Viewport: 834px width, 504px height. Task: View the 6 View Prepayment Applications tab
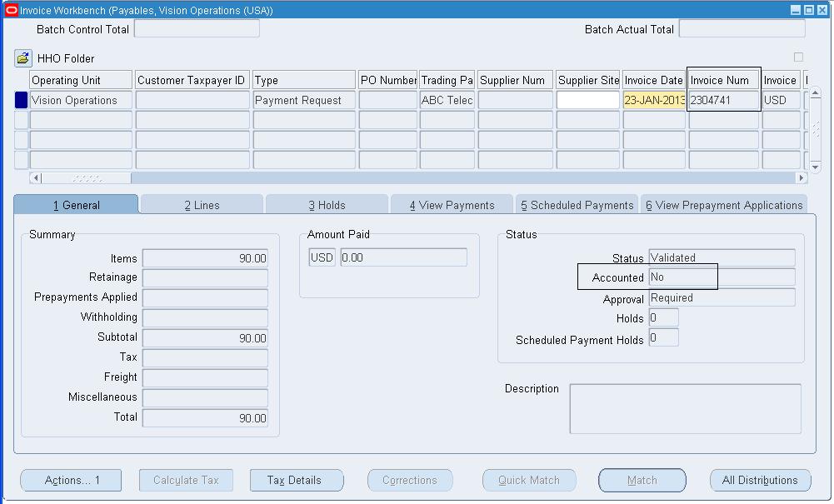723,202
